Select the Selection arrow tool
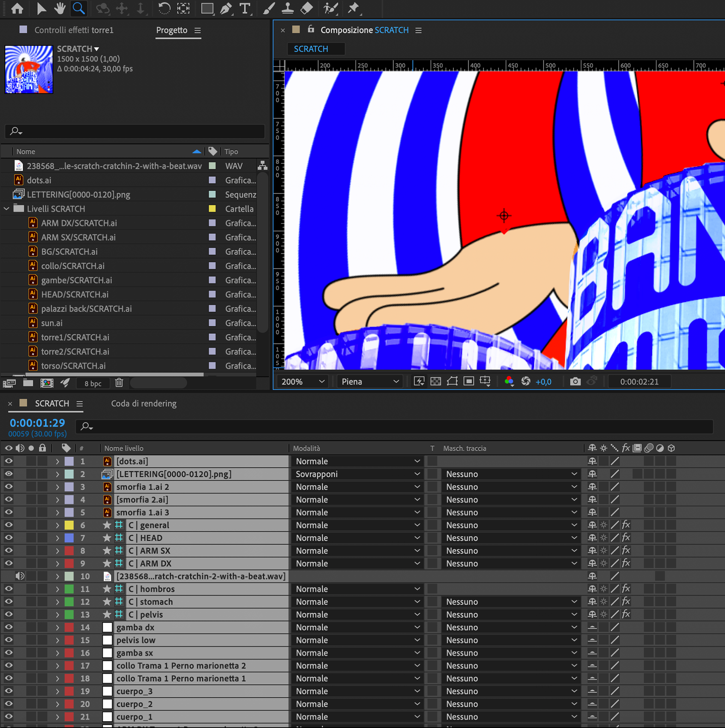725x728 pixels. 41,8
